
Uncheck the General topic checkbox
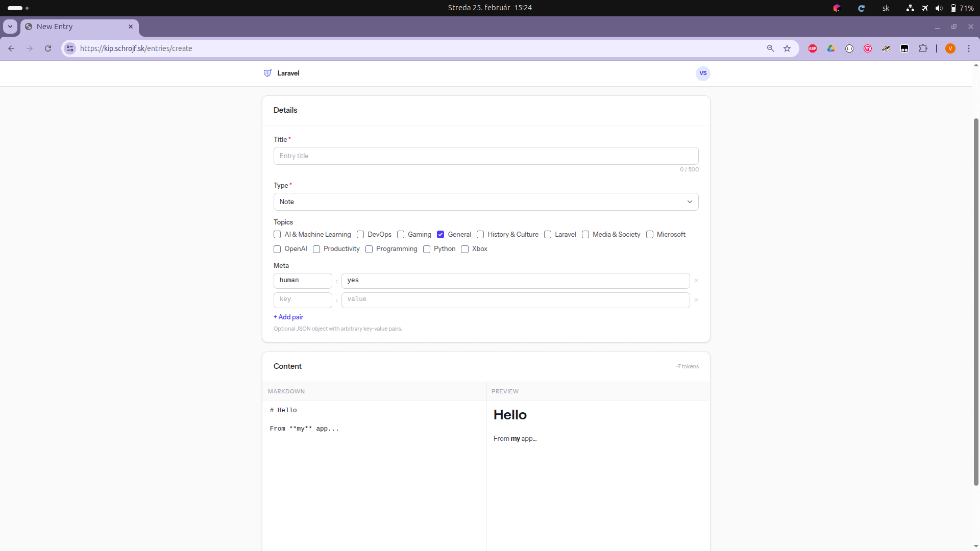coord(440,235)
